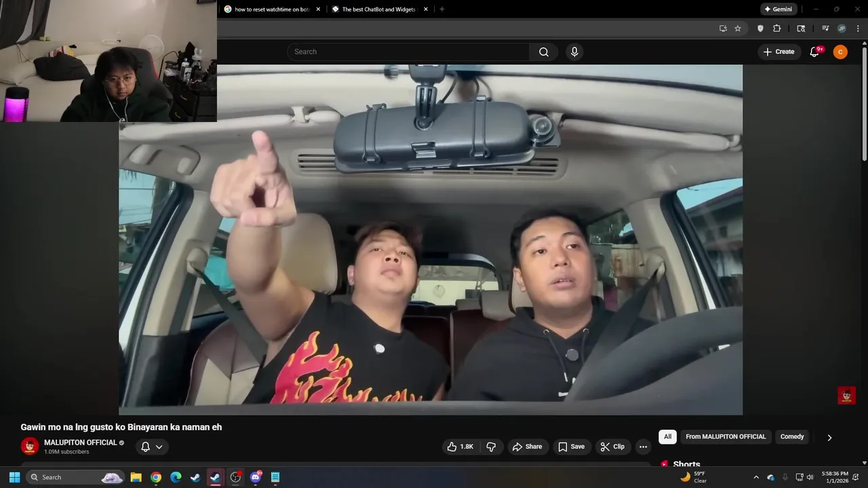Screen dimensions: 868x488
Task: Expand the system tray hidden icons chevron
Action: [756, 477]
